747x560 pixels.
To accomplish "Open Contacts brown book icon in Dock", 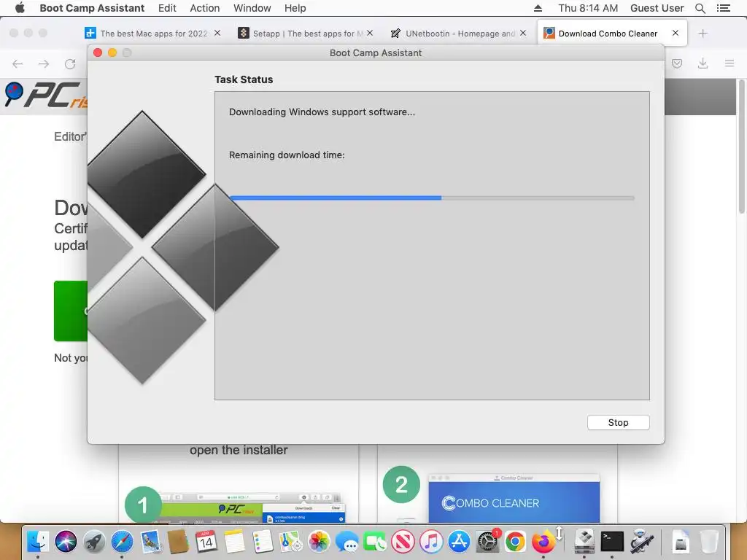I will tap(178, 542).
